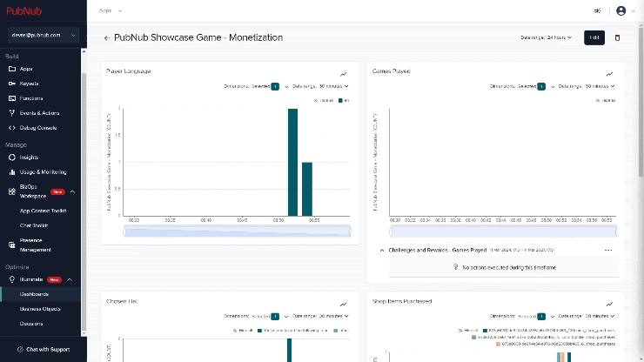The image size is (644, 362).
Task: Toggle Hide all in Games Played legend
Action: click(606, 101)
